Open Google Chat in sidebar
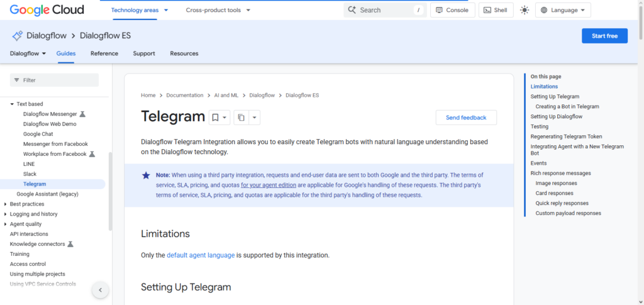 tap(38, 134)
